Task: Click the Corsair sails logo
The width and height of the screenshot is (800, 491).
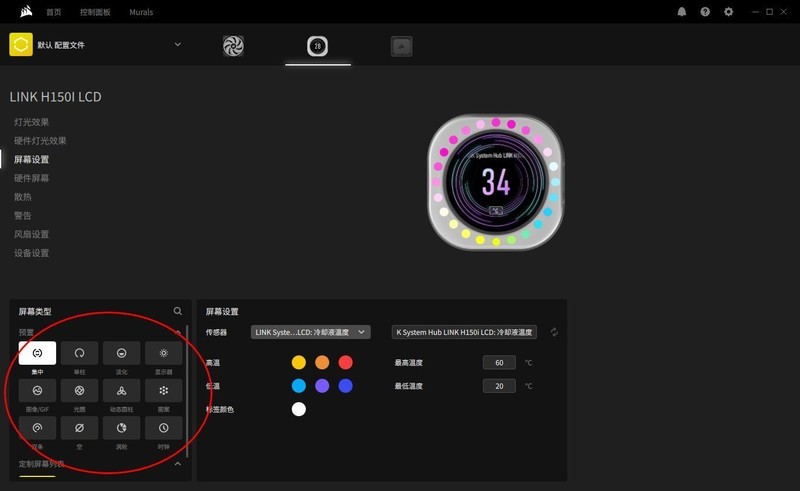Action: click(x=26, y=12)
